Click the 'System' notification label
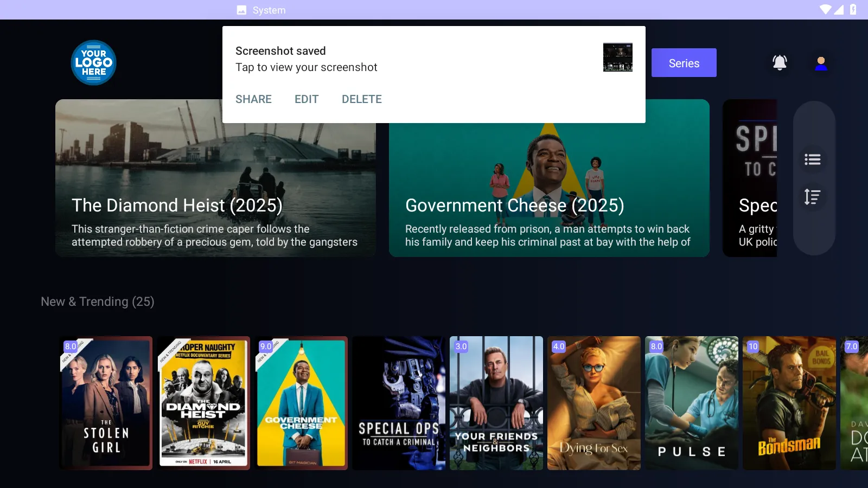Viewport: 868px width, 488px height. point(269,10)
